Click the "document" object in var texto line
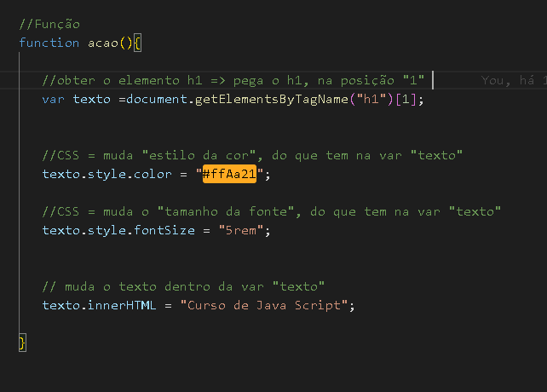The image size is (547, 392). click(157, 100)
